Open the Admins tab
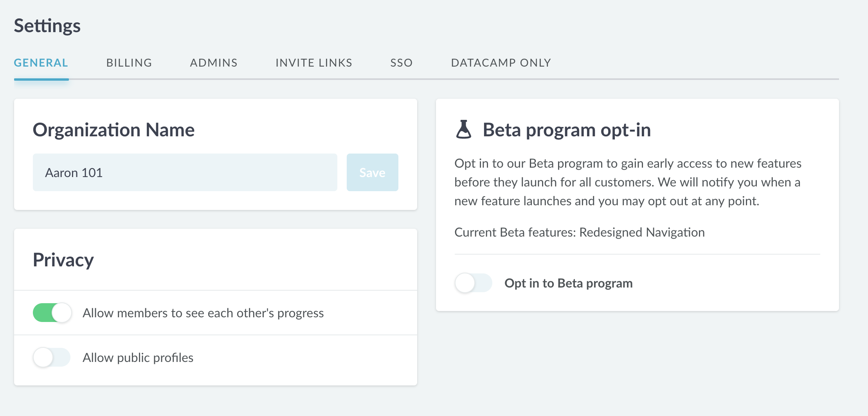This screenshot has height=416, width=868. tap(214, 63)
